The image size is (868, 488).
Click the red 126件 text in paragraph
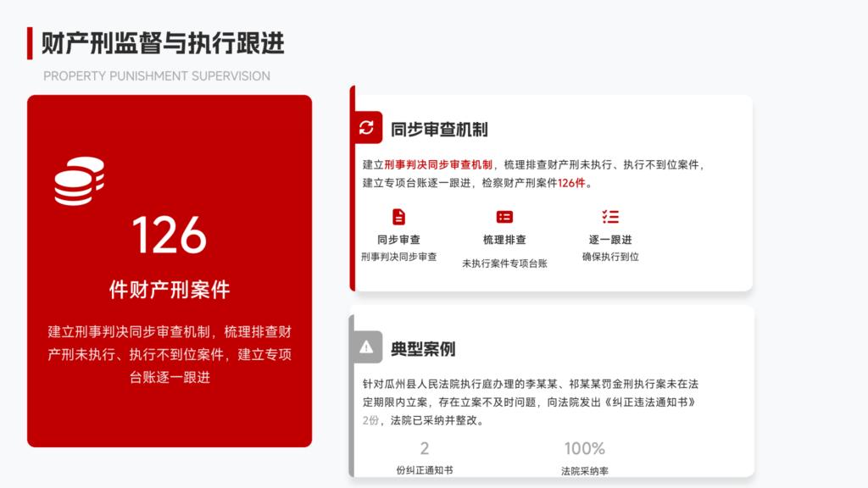[571, 183]
